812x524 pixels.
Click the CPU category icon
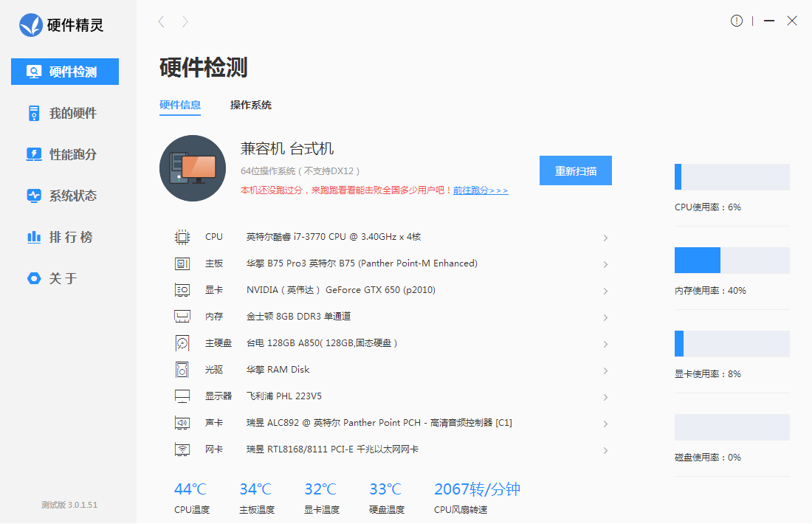point(182,236)
